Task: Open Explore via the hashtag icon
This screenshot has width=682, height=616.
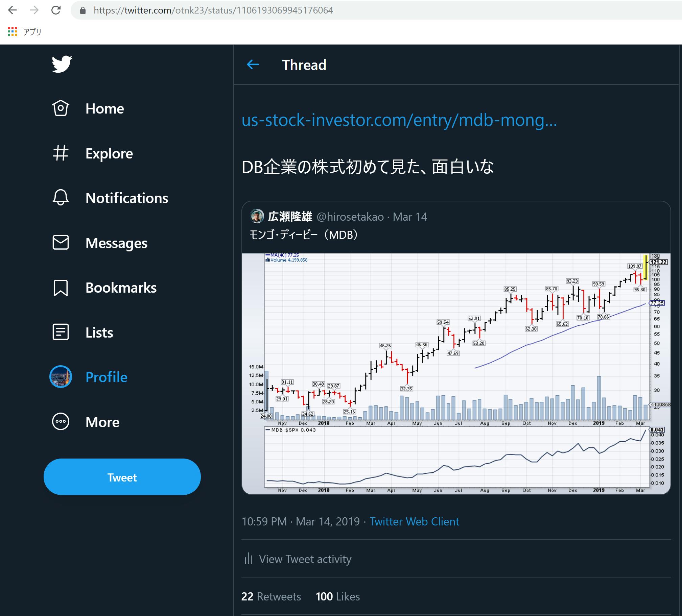Action: [61, 153]
